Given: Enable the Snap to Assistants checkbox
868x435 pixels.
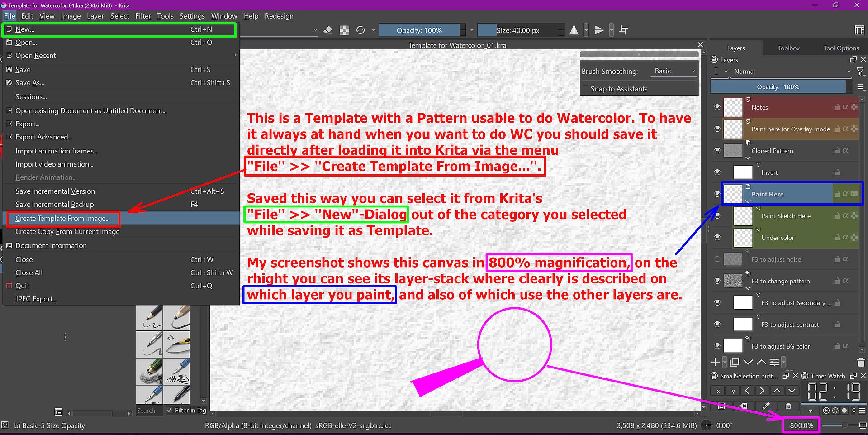Looking at the screenshot, I should (585, 89).
